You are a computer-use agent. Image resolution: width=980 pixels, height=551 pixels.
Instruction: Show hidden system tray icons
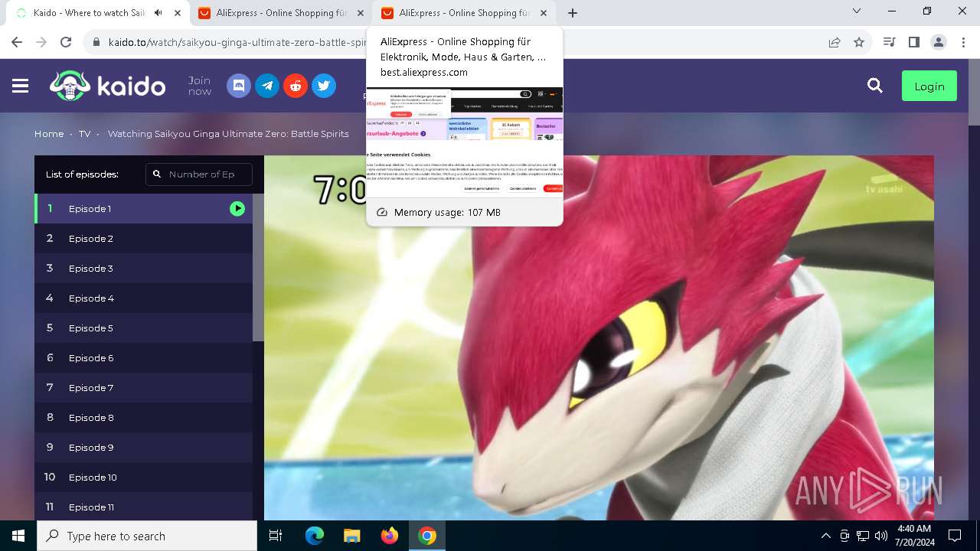coord(825,536)
